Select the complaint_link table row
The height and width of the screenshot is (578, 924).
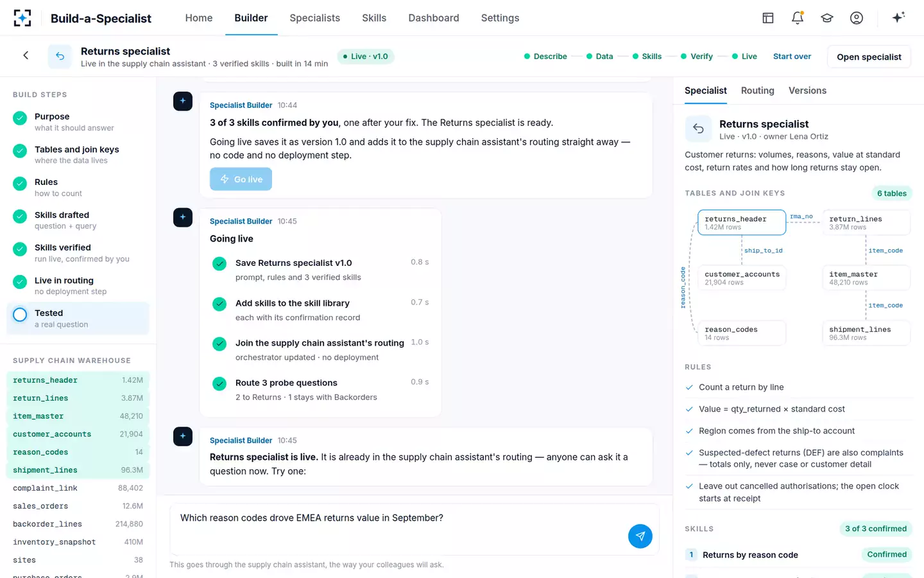78,488
